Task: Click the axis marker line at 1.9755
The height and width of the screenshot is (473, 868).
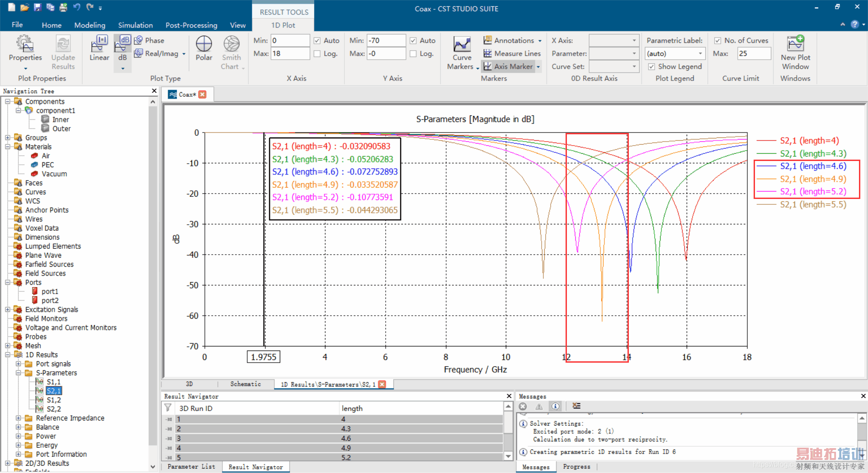Action: coord(264,280)
